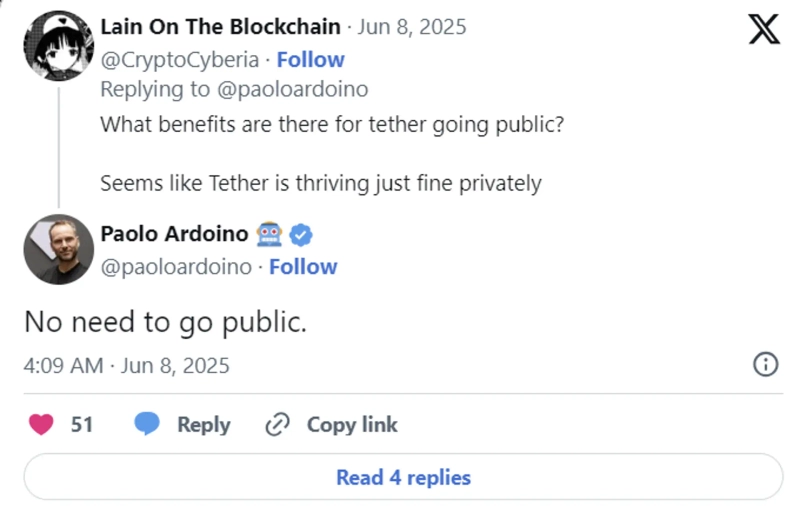Click Paolo Ardoino's blue verified badge
The image size is (800, 506).
pos(301,235)
